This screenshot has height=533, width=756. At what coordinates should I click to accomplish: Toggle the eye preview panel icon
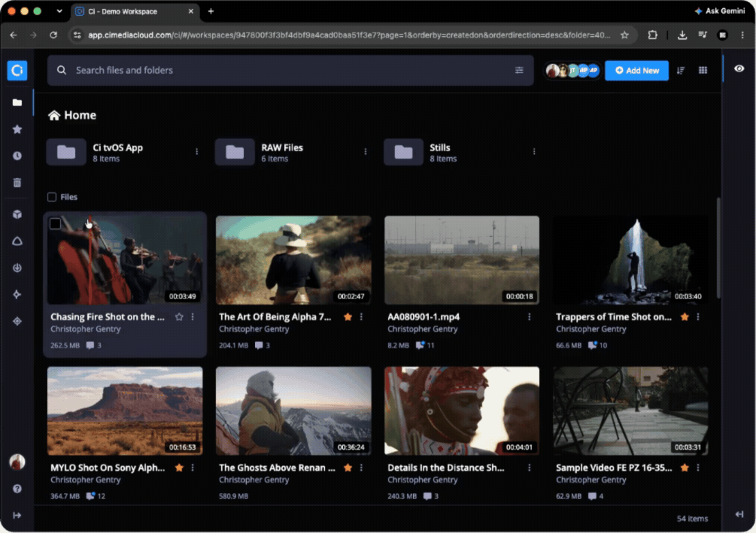(739, 69)
